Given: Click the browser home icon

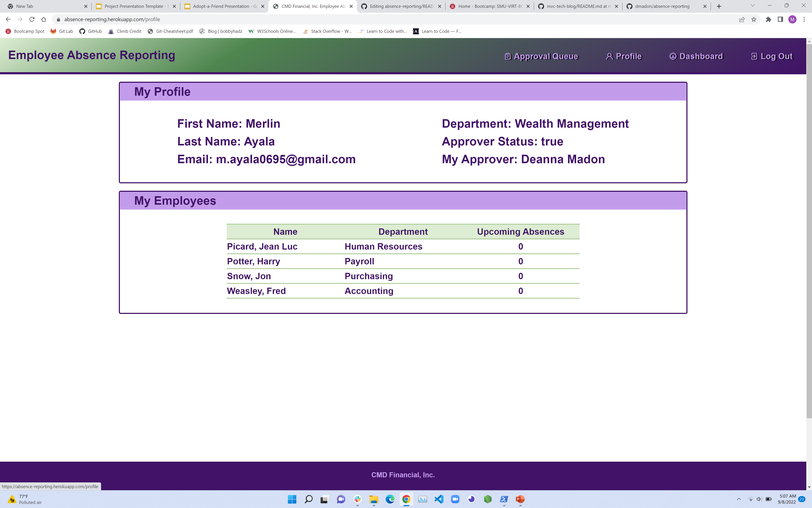Looking at the screenshot, I should click(x=44, y=19).
